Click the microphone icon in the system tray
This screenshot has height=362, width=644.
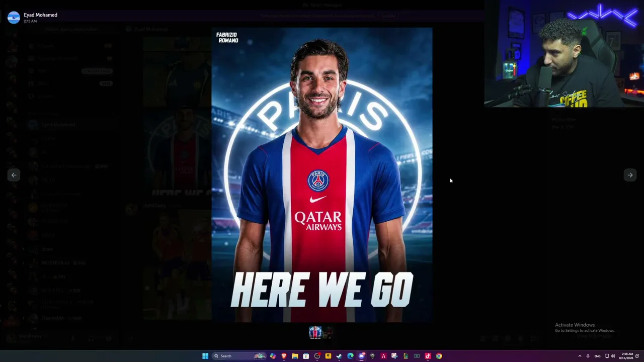point(588,356)
